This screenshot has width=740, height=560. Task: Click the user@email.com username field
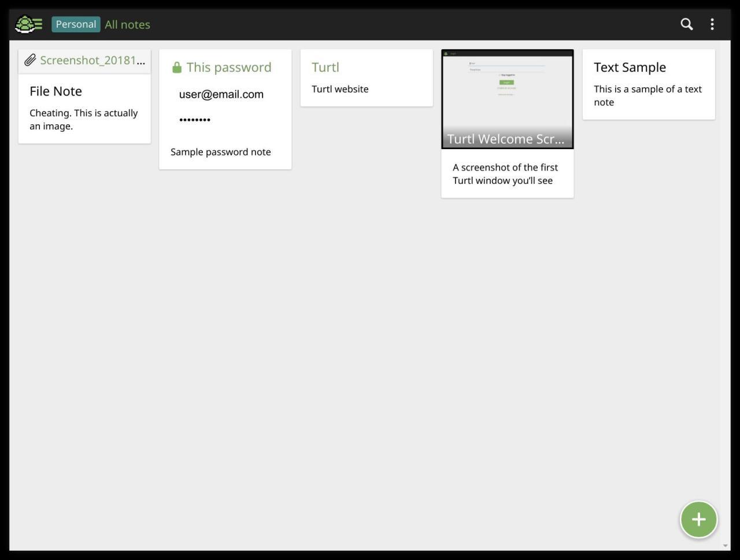pyautogui.click(x=221, y=94)
